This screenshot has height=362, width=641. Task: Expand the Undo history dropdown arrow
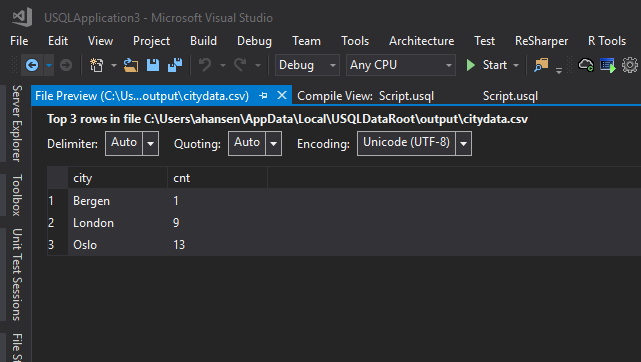(x=223, y=65)
